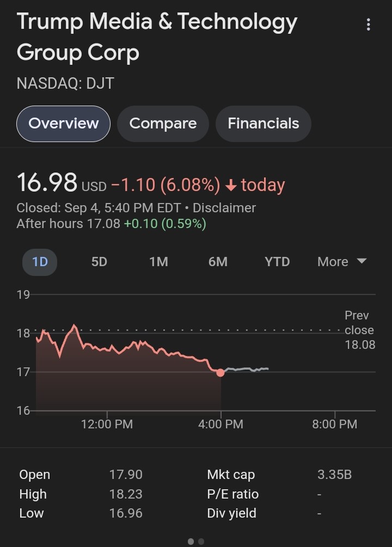Choose the 1M chart range

(159, 262)
